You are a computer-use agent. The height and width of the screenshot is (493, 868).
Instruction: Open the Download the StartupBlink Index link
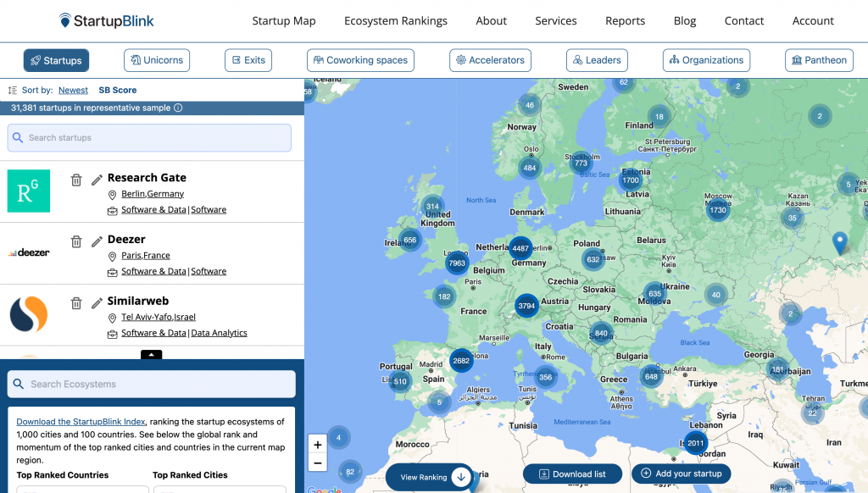(x=81, y=422)
